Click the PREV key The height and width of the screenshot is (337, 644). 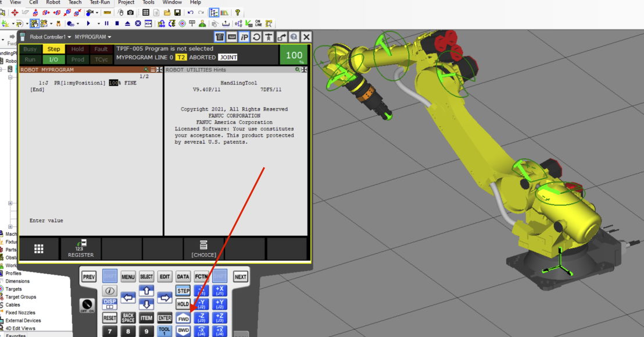click(89, 276)
